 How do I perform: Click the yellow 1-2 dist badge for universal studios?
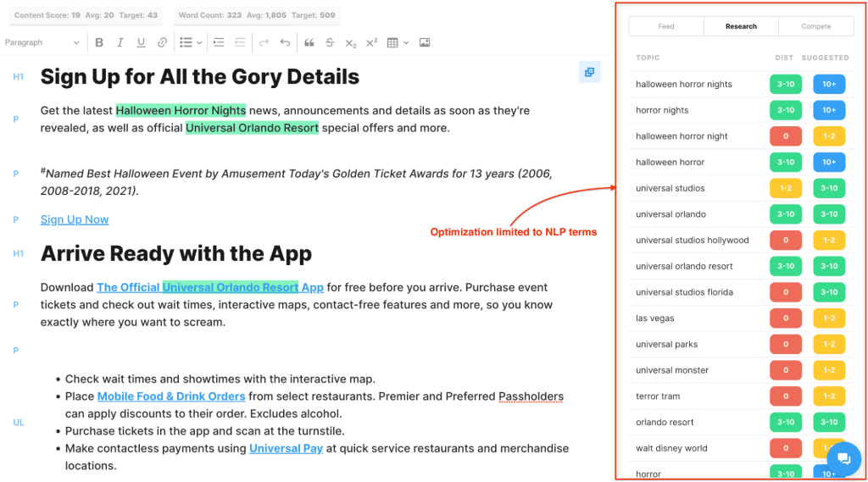[786, 188]
